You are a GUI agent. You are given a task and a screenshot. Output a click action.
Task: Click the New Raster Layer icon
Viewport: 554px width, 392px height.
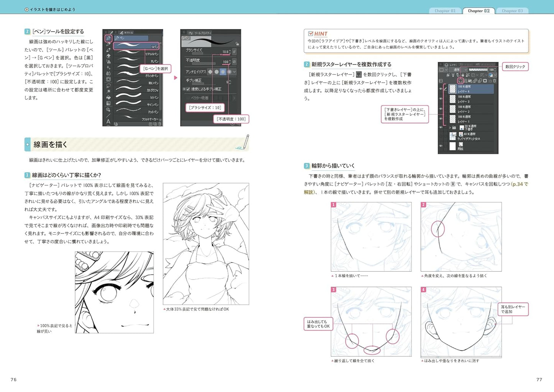(461, 81)
